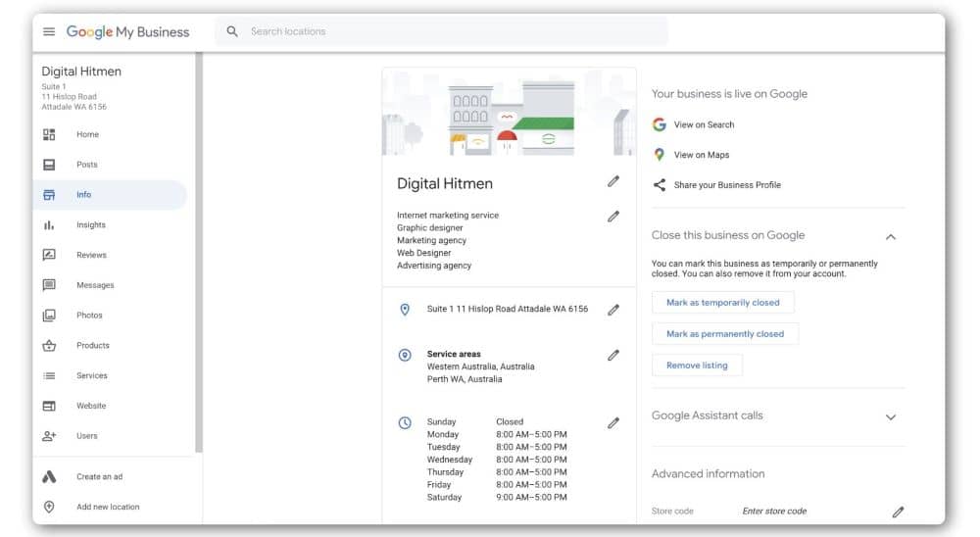This screenshot has width=980, height=537.
Task: Click the Products basket icon
Action: click(49, 345)
